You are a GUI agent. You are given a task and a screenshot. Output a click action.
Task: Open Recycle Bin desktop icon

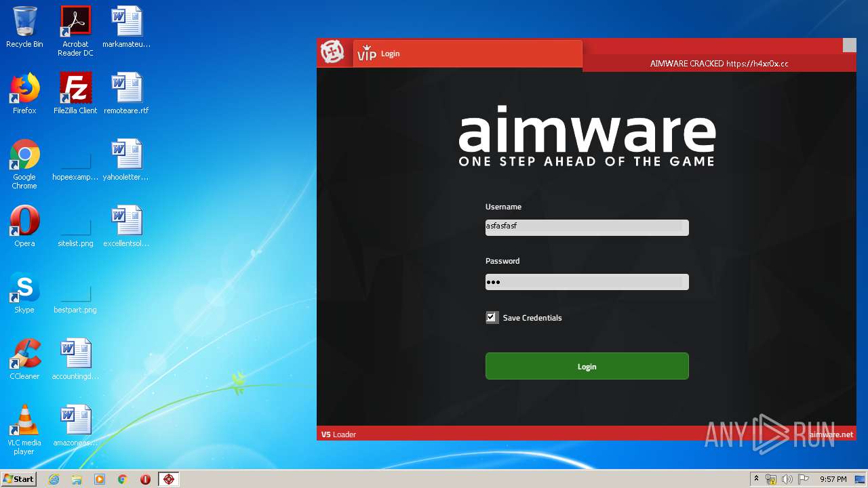click(x=24, y=28)
